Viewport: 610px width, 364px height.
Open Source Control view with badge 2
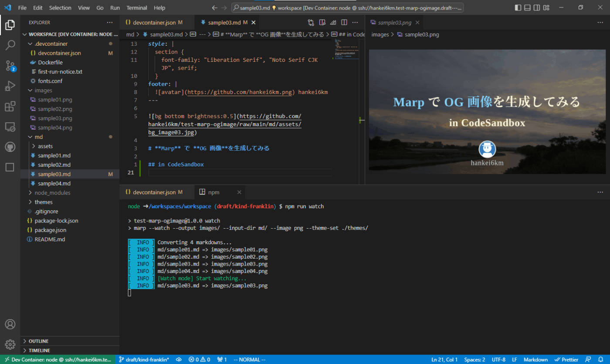[10, 66]
